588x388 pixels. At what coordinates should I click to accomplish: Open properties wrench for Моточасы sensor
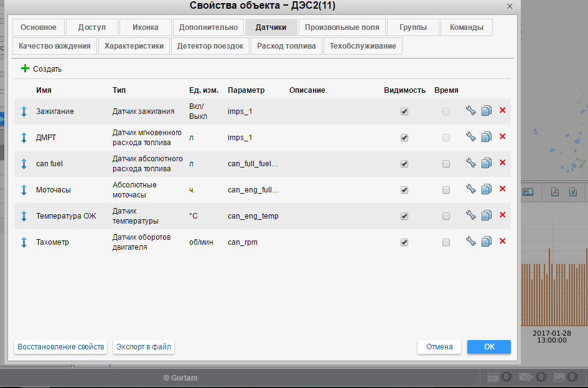pos(470,189)
